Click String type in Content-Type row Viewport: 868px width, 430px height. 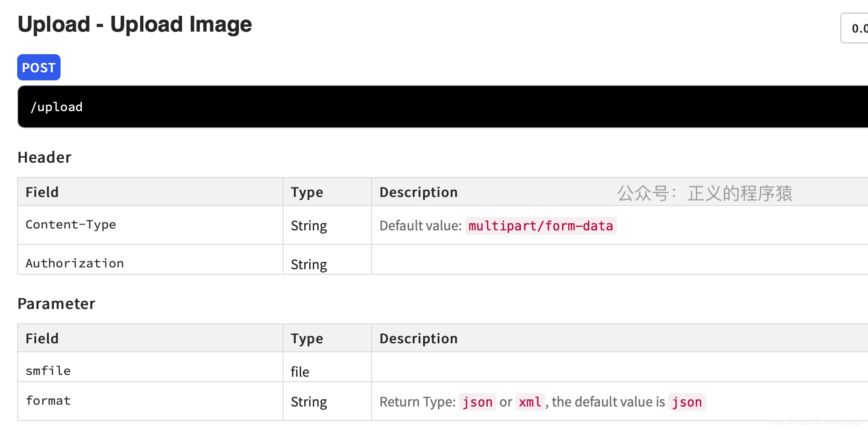(x=309, y=225)
